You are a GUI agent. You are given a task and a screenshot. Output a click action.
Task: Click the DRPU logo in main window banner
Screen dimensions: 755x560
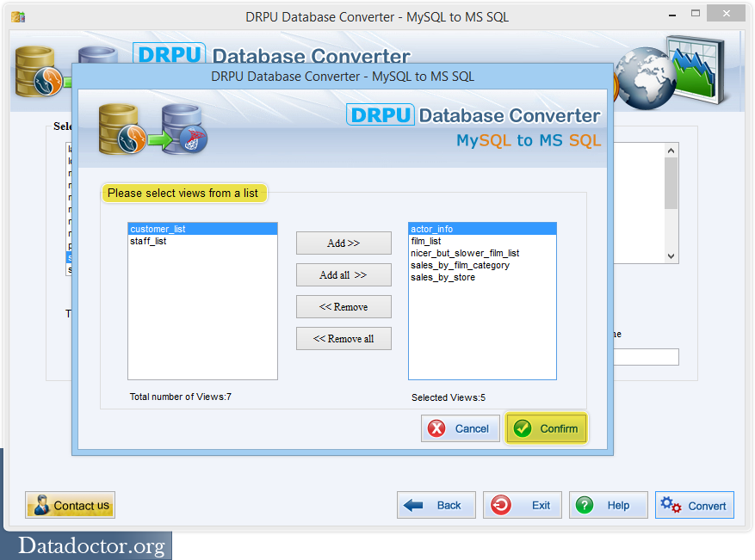(x=170, y=53)
